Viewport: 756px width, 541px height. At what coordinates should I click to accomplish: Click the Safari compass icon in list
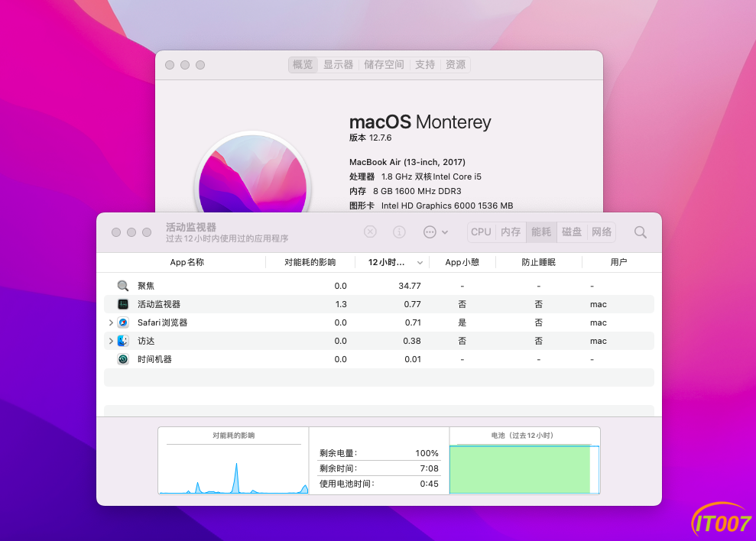point(123,322)
